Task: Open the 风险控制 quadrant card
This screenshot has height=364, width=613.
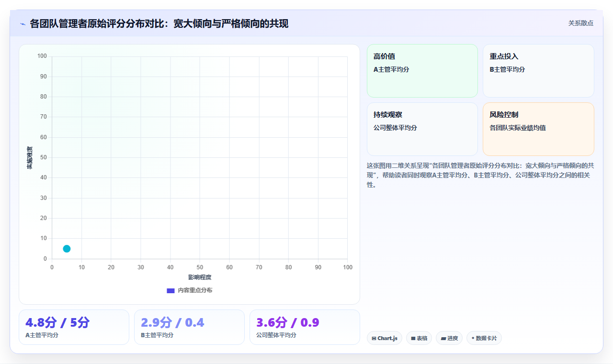Action: pyautogui.click(x=538, y=129)
